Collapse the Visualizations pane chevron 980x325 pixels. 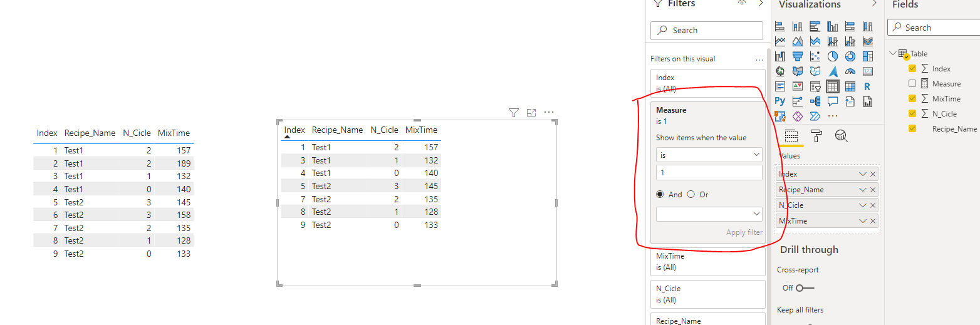tap(874, 4)
